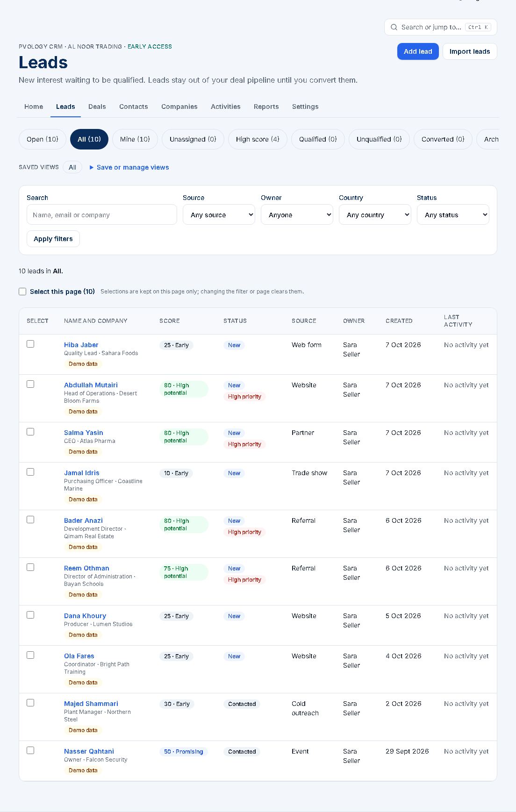Open the Companies tab

click(x=179, y=107)
